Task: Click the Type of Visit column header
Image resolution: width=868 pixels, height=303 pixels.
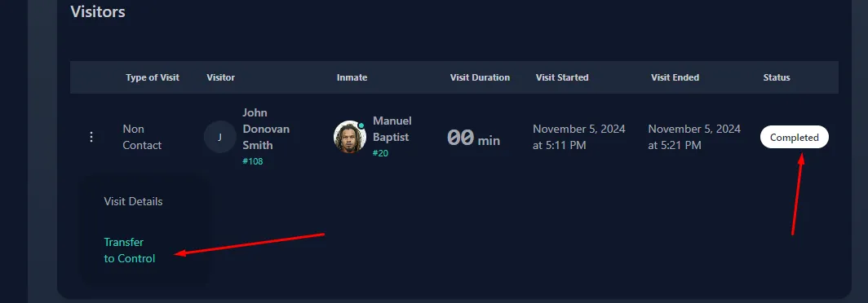Action: tap(153, 77)
